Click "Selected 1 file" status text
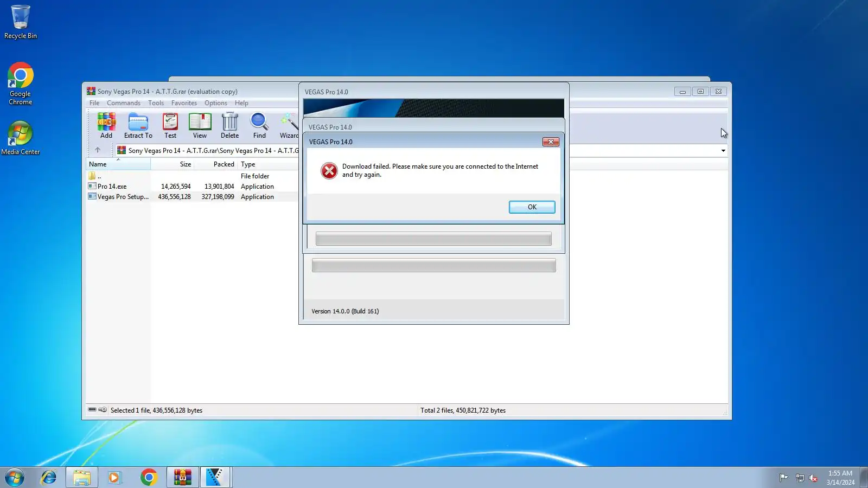The height and width of the screenshot is (488, 868). 156,410
